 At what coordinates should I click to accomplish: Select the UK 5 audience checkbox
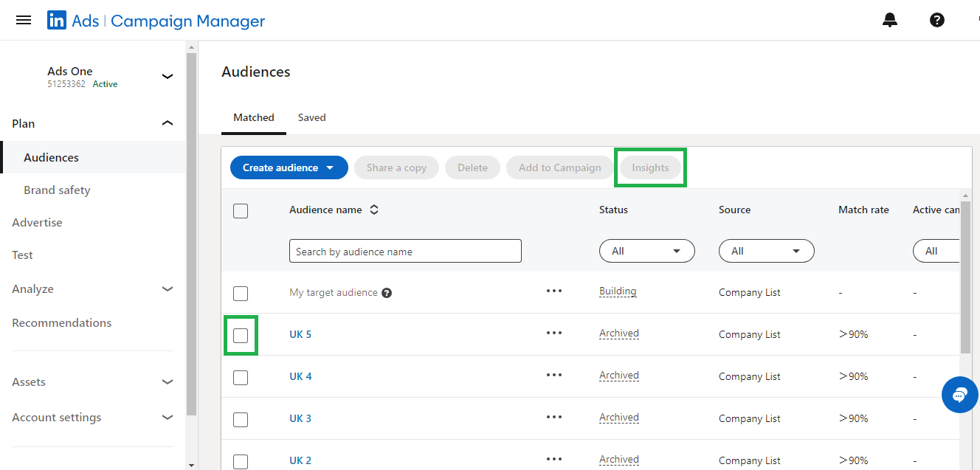click(241, 336)
